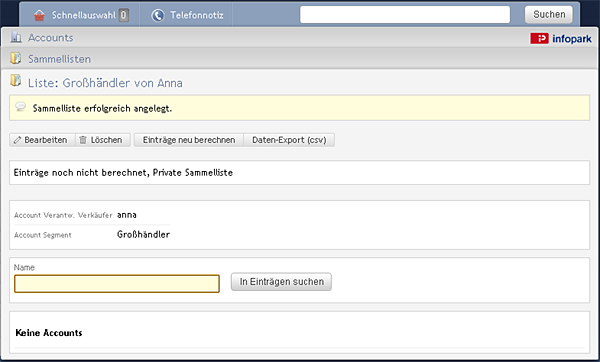Click Einträge neu berechnen
The height and width of the screenshot is (362, 600).
coord(189,140)
